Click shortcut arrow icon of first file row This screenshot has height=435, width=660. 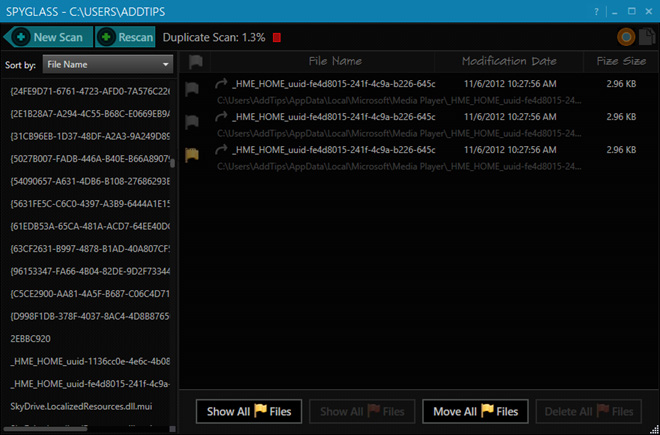[x=221, y=84]
